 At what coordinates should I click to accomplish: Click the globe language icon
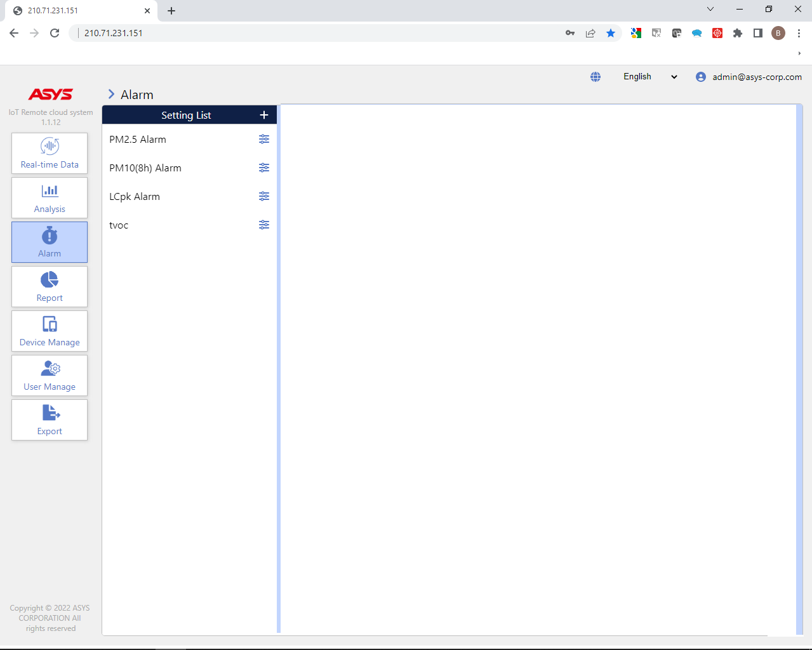pos(596,77)
